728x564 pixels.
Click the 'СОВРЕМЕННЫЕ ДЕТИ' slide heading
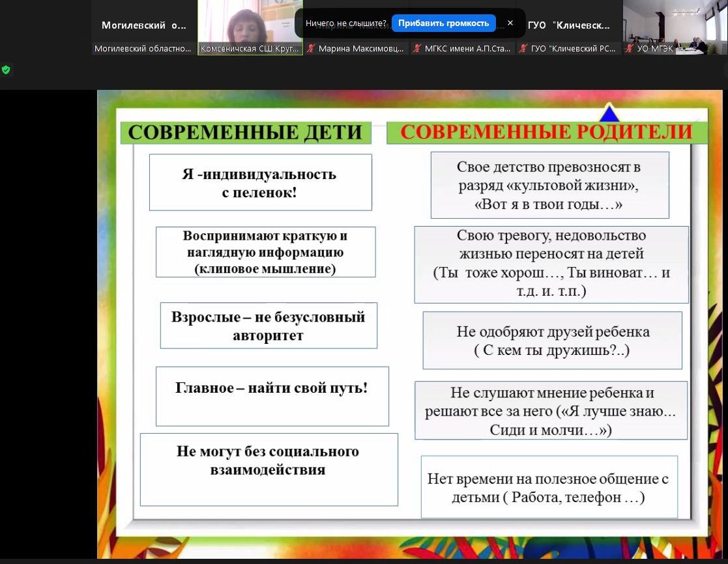click(245, 132)
